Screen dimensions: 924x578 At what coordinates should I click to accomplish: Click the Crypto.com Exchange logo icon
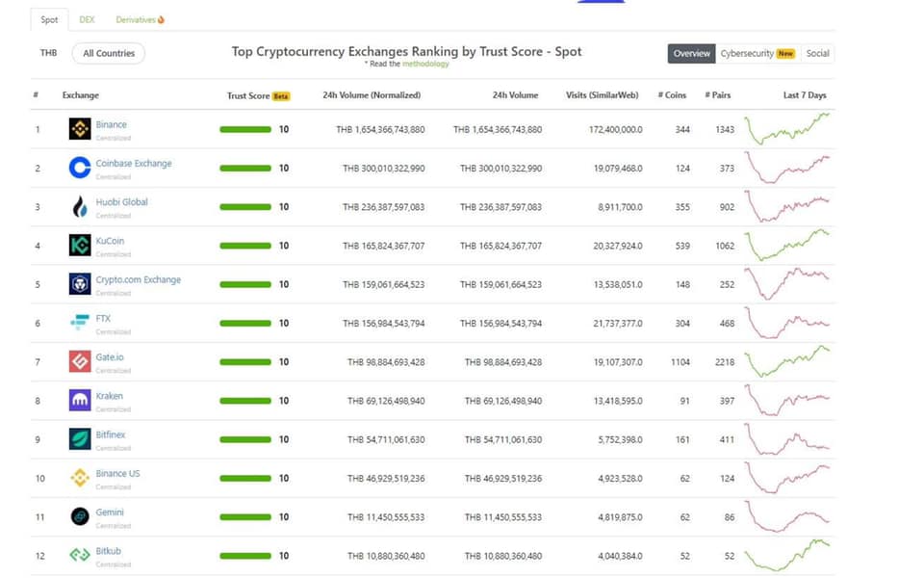pos(80,283)
